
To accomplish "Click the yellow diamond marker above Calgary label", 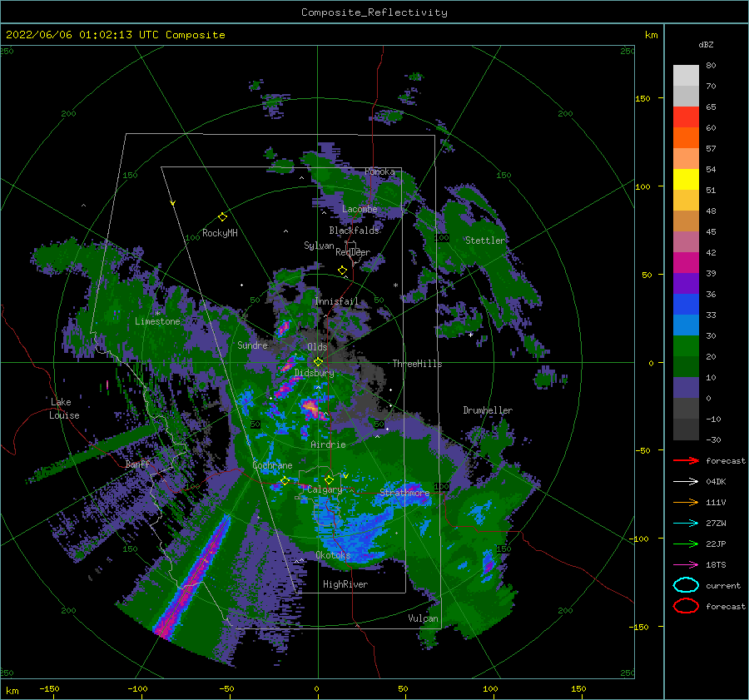I will pos(329,479).
